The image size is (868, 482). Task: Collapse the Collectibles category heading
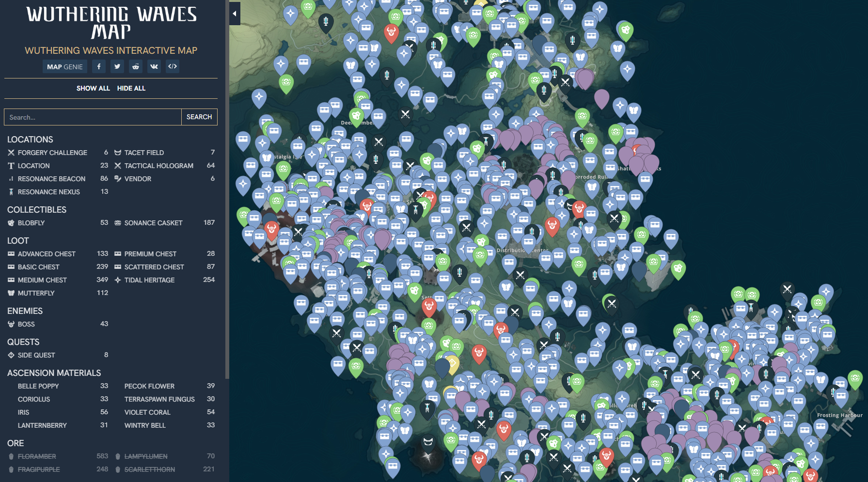coord(37,210)
